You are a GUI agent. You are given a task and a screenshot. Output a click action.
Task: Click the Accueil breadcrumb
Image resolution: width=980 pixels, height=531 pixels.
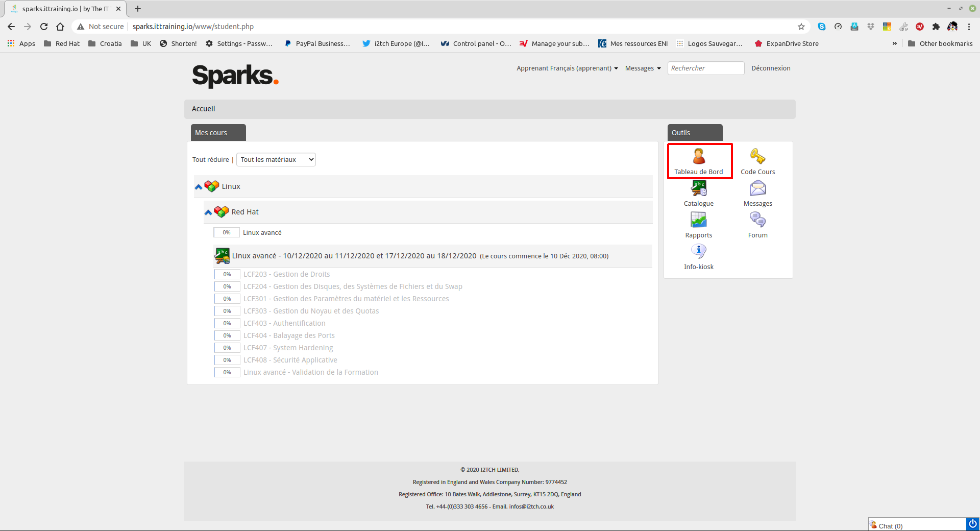point(204,109)
